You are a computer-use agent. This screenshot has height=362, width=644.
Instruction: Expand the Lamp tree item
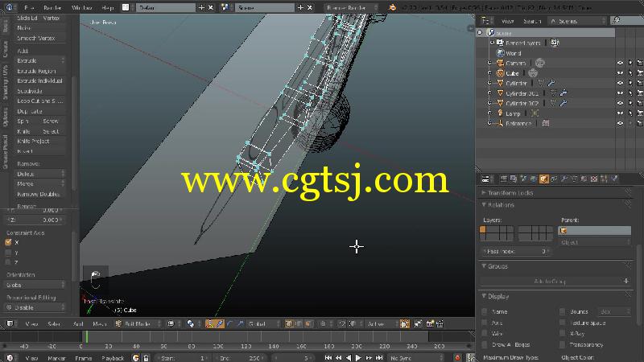coord(489,113)
